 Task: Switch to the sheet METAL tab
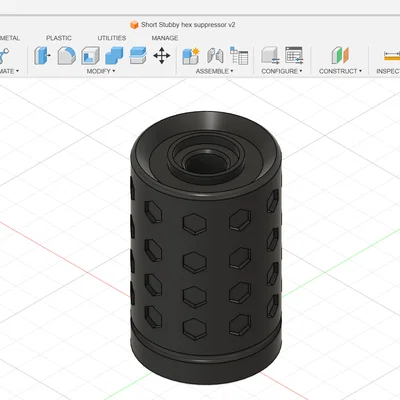pos(10,38)
